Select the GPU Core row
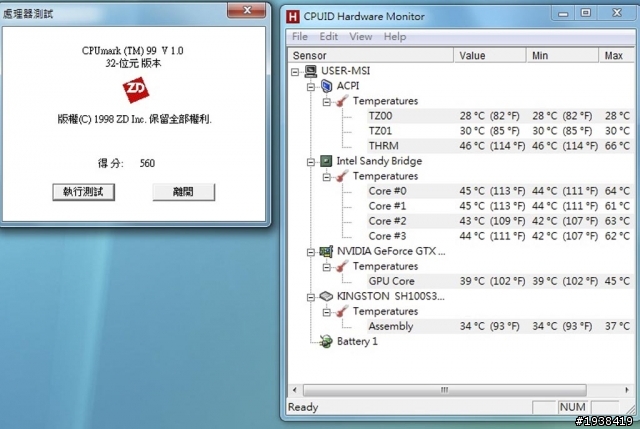This screenshot has width=640, height=429. [x=499, y=281]
